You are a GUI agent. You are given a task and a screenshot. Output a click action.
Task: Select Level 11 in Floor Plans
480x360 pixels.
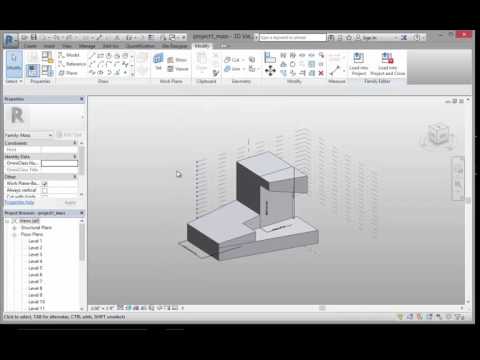[36, 309]
